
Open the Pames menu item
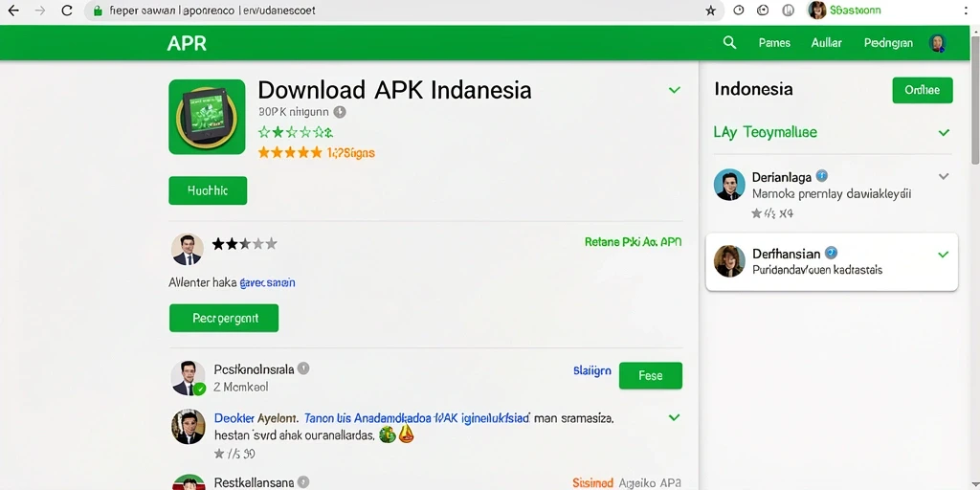coord(774,42)
